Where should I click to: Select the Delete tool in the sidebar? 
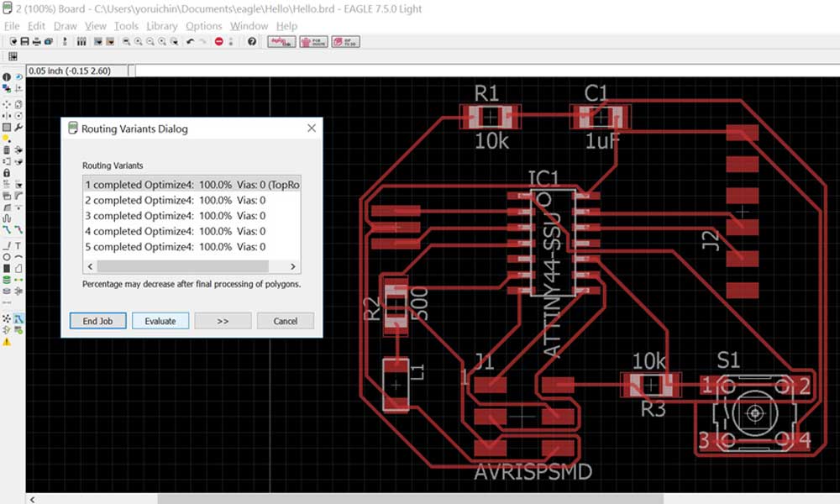pos(7,150)
